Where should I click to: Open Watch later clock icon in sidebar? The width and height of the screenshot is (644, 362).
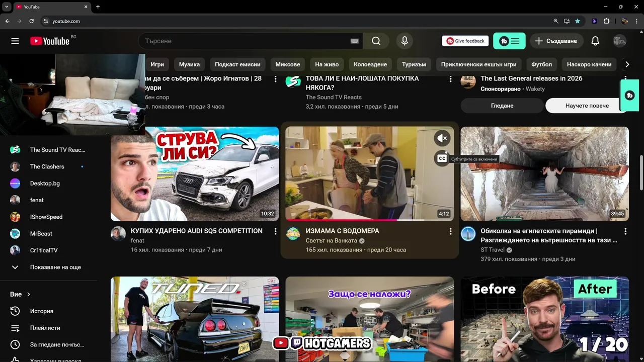15,344
